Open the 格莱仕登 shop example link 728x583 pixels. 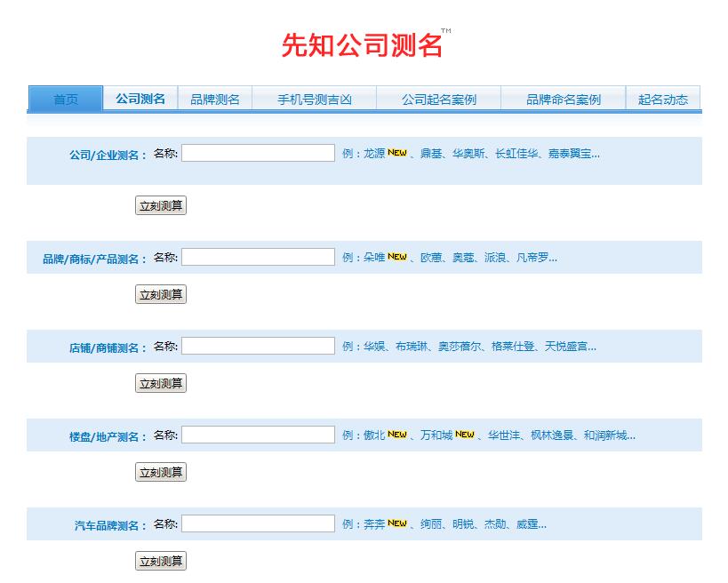tap(513, 347)
